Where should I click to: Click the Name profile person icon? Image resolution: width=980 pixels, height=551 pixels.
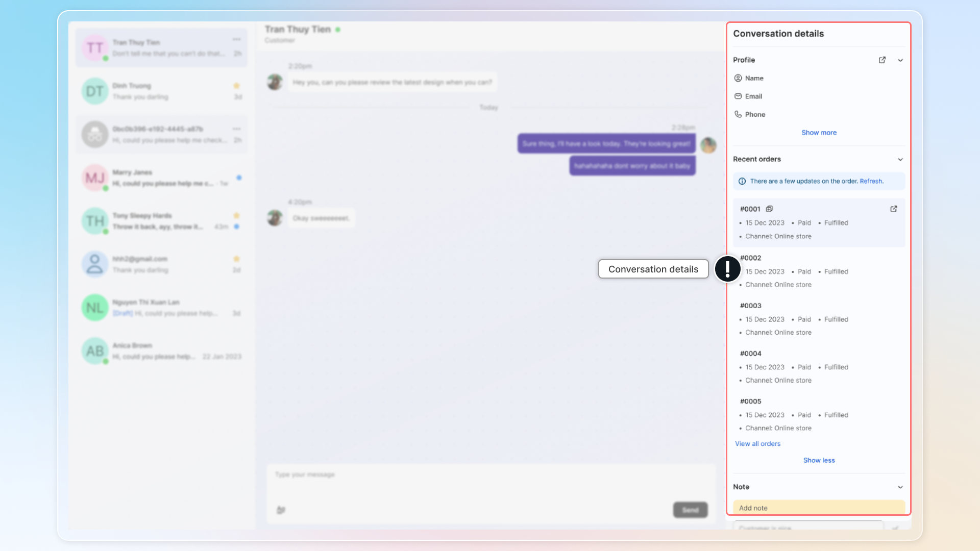738,78
